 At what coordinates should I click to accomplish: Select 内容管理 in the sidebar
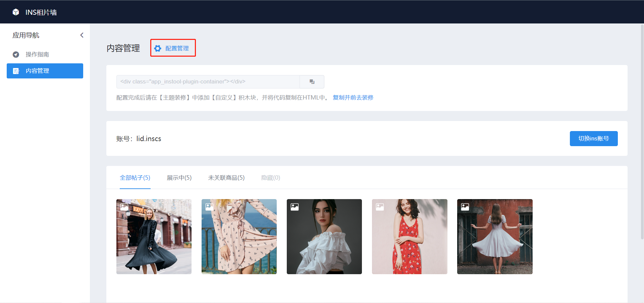(x=45, y=71)
